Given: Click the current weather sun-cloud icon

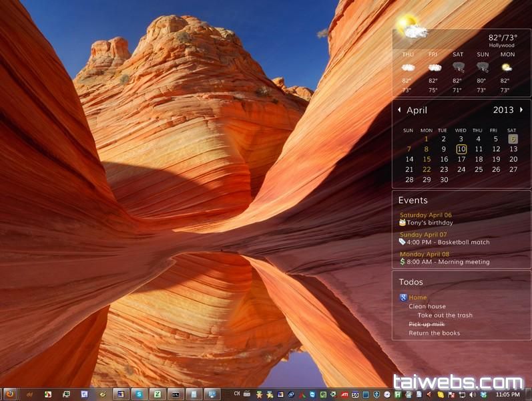Looking at the screenshot, I should tap(411, 28).
